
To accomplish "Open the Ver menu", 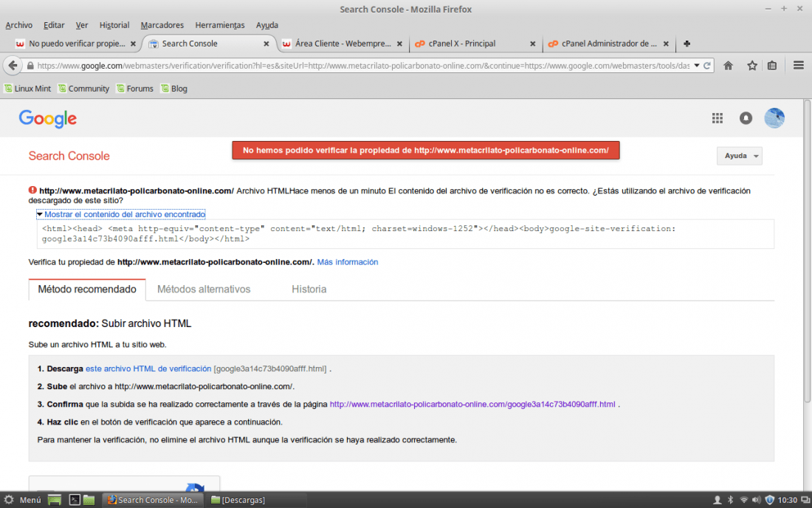I will (82, 25).
